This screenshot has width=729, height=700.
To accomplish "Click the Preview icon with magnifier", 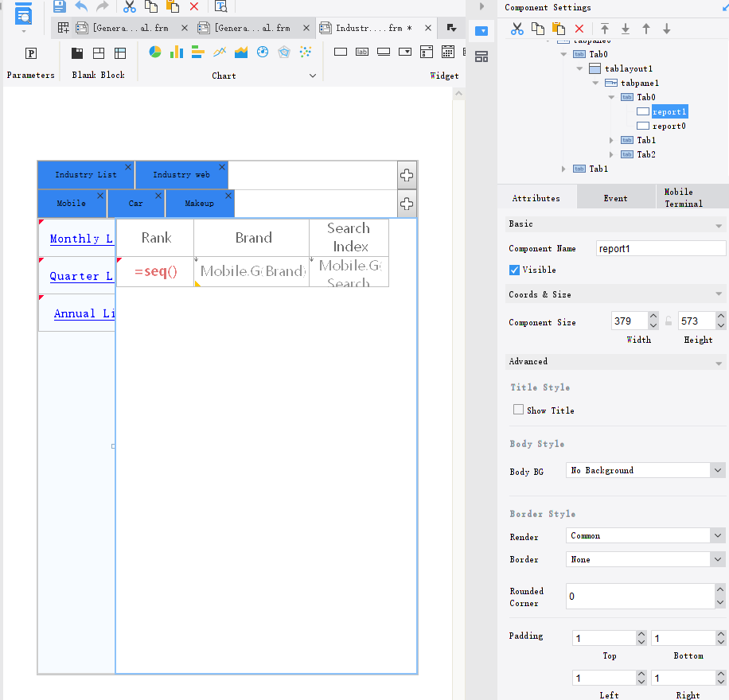I will coord(220,6).
